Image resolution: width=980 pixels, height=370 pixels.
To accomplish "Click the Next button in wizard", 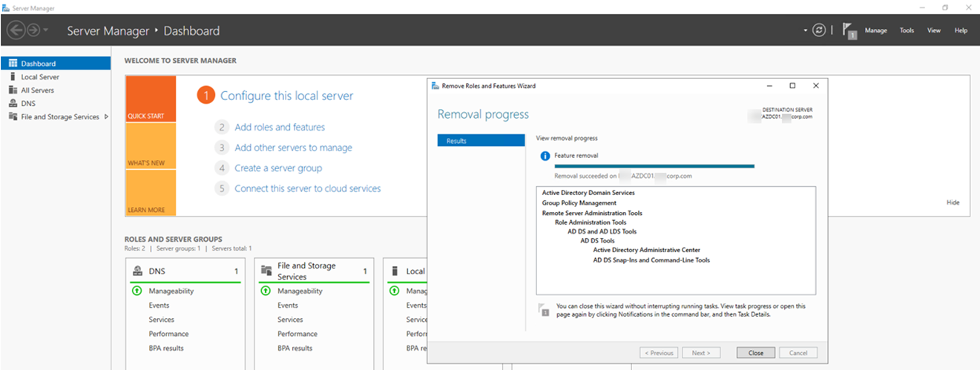I will tap(701, 353).
